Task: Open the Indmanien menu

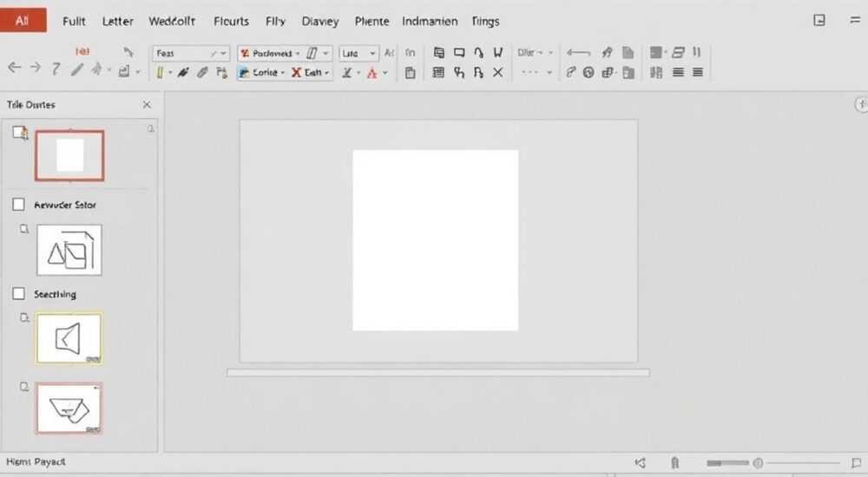Action: 430,21
